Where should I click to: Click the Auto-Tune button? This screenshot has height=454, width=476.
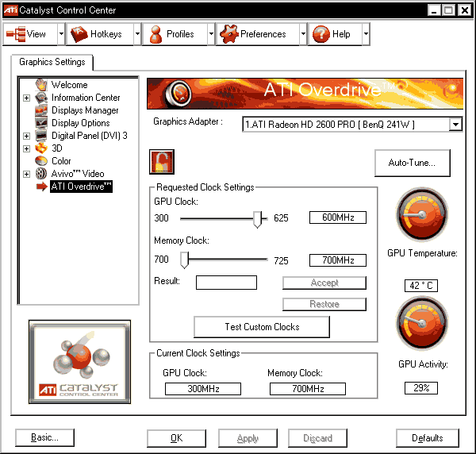[x=412, y=163]
